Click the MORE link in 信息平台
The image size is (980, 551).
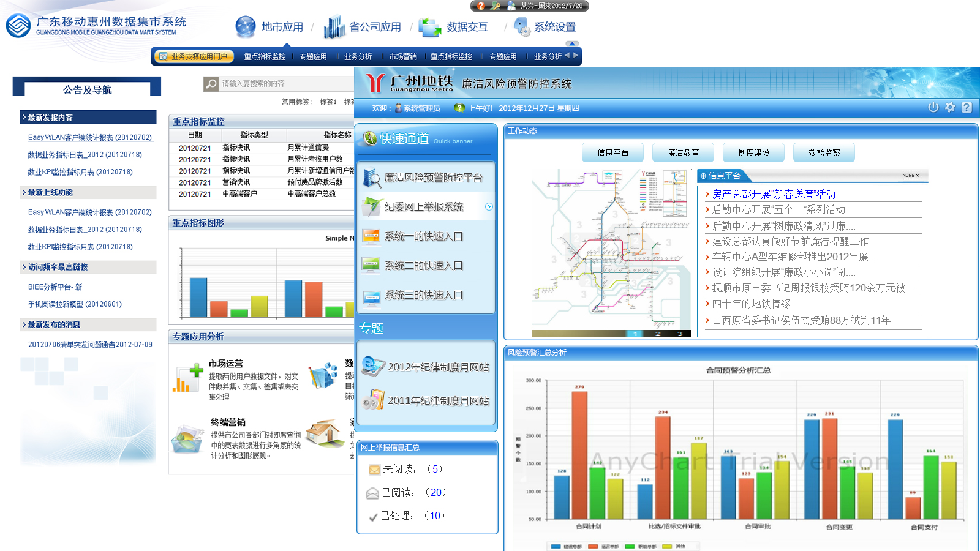910,176
